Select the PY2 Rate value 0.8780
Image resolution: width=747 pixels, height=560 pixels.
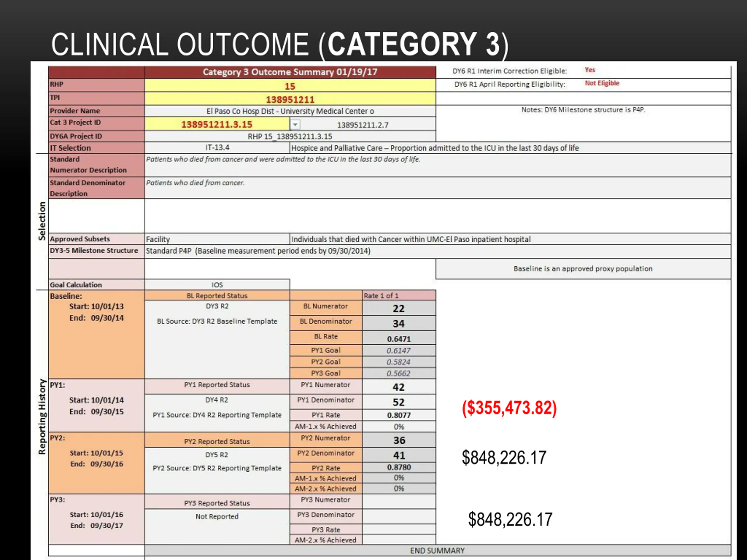click(x=399, y=468)
